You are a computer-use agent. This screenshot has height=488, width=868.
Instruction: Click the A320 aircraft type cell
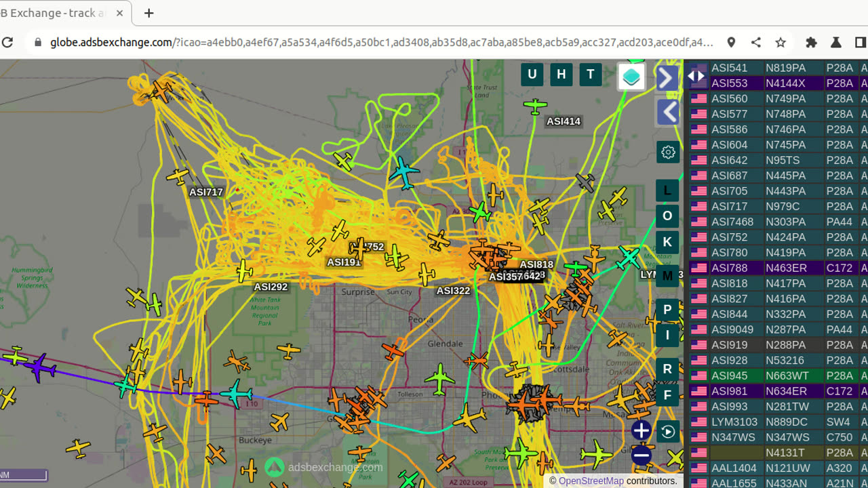coord(840,468)
